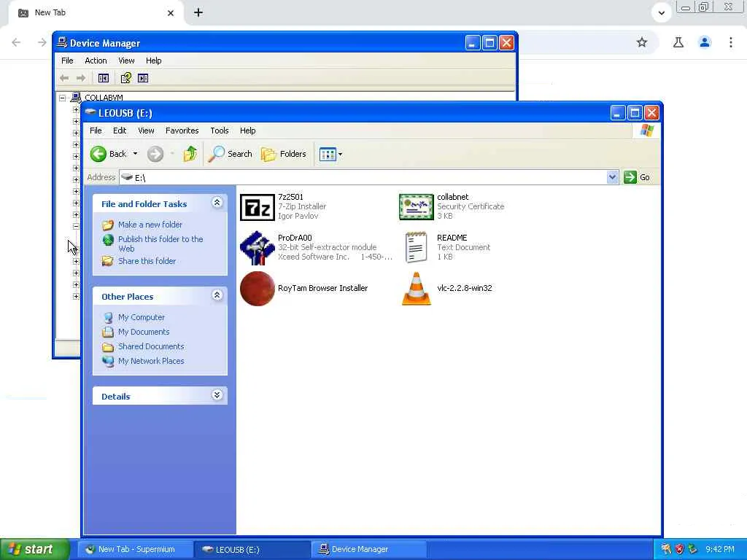Switch to New Tab - Supermium taskbar item
This screenshot has width=747, height=560.
[135, 549]
